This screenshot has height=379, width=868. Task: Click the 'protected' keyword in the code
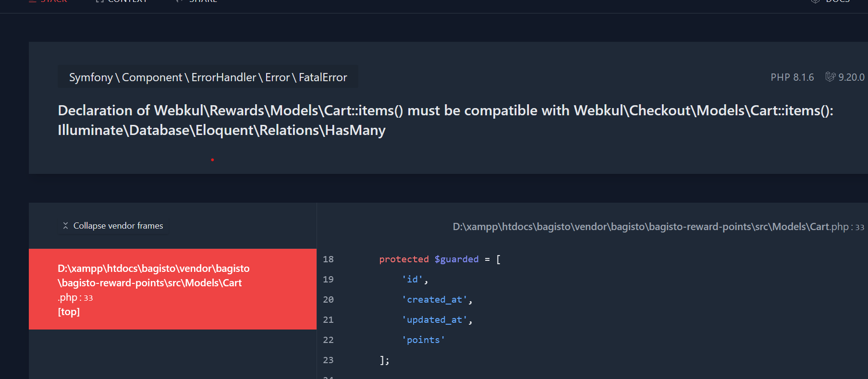pos(404,259)
